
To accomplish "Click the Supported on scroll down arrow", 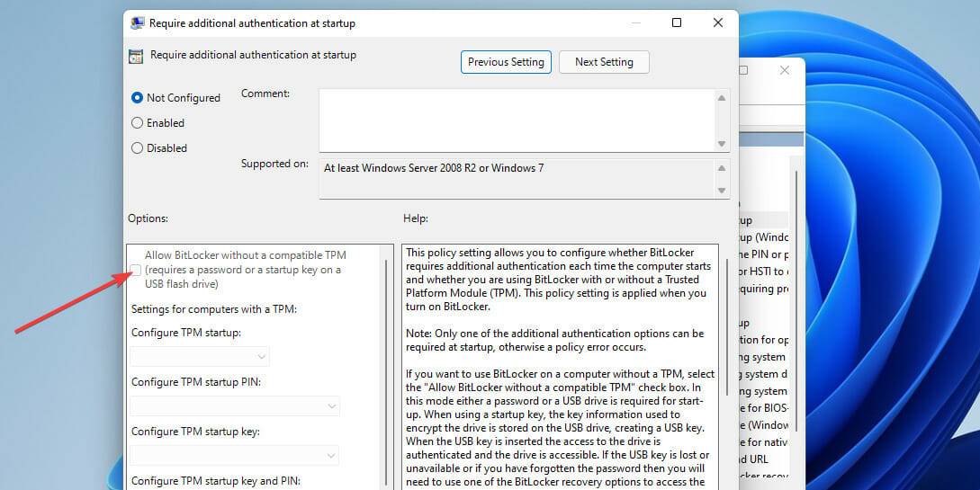I will click(x=722, y=190).
